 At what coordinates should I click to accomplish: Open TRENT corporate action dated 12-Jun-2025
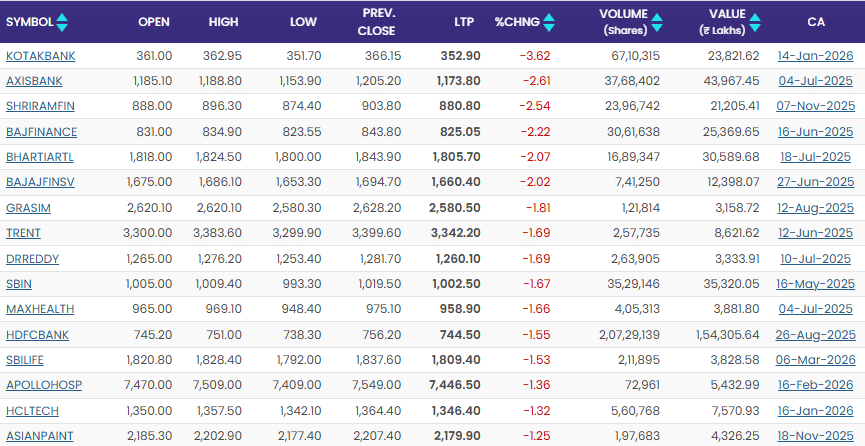pos(815,233)
